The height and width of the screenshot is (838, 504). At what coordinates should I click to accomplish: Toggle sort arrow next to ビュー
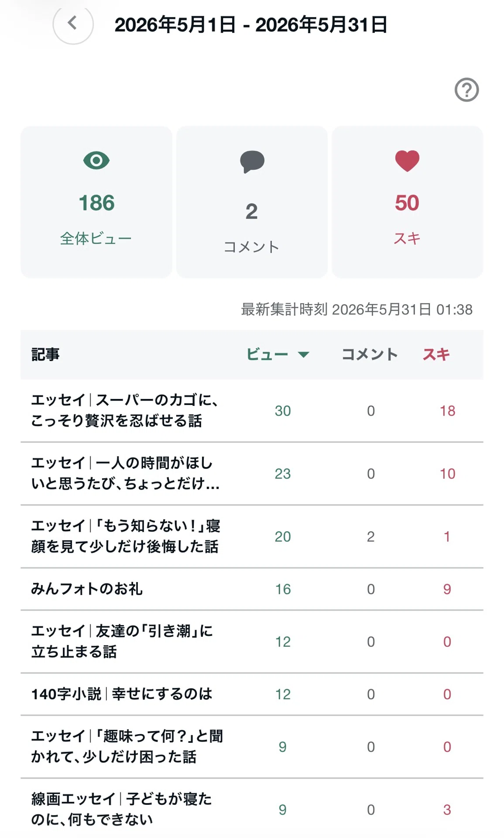pos(303,354)
